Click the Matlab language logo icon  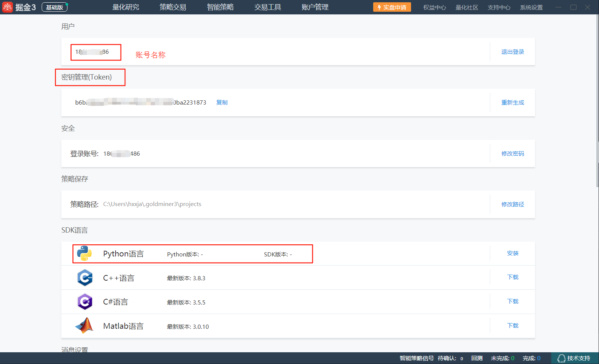[x=84, y=326]
